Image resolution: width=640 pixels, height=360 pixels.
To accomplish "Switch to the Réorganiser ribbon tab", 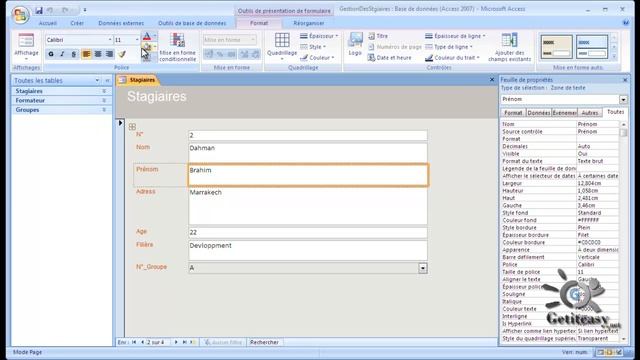I will 309,23.
